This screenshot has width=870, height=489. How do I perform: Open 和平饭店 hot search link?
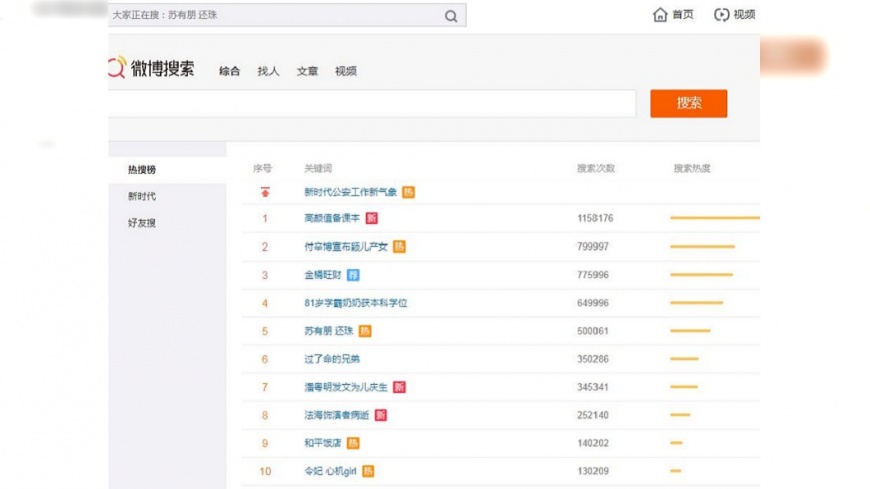(x=323, y=443)
